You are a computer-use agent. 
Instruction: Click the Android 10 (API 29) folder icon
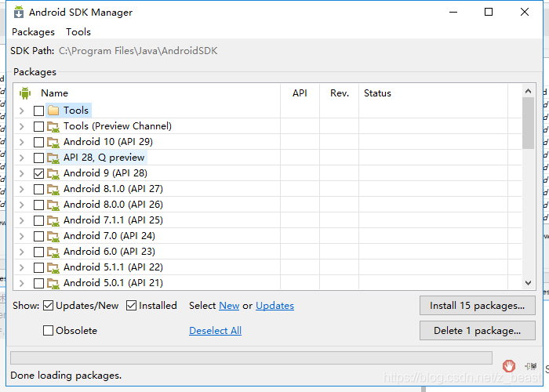point(53,142)
